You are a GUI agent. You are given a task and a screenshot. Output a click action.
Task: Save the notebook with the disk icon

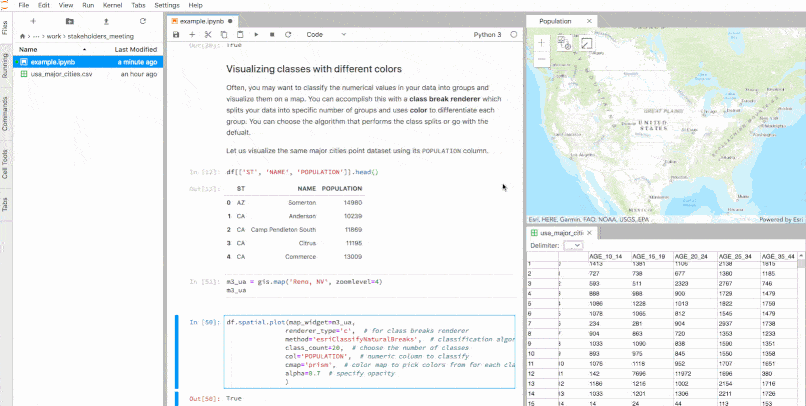pos(176,34)
